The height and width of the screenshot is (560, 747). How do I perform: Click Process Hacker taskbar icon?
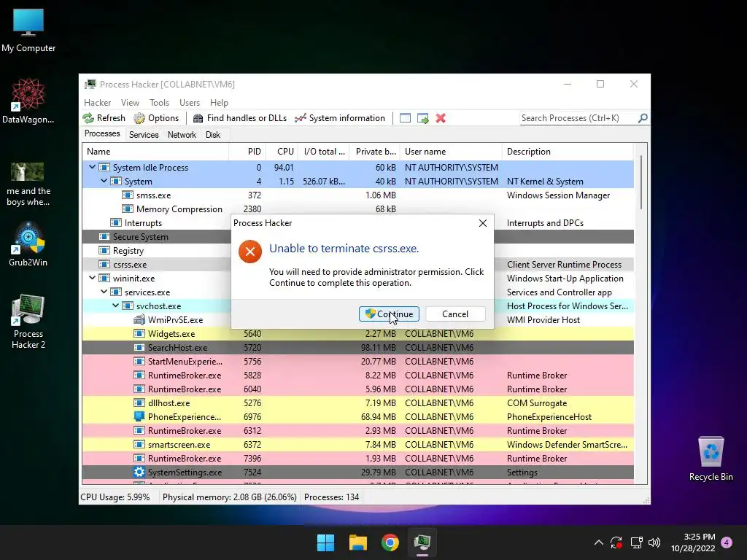(x=422, y=542)
